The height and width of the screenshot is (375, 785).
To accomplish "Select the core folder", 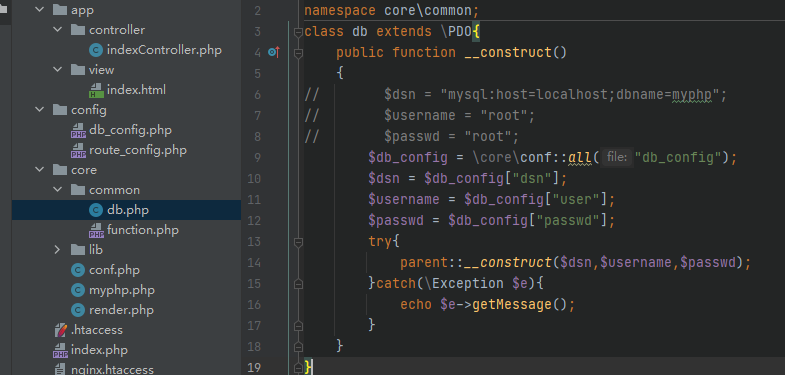I will tap(84, 170).
